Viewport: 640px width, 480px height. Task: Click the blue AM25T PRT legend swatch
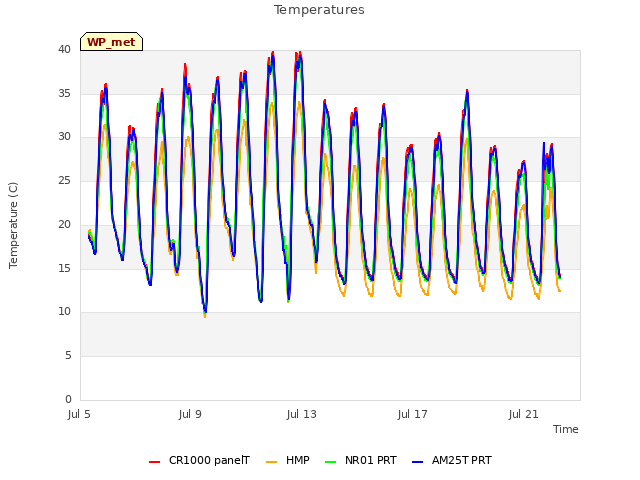pyautogui.click(x=418, y=462)
